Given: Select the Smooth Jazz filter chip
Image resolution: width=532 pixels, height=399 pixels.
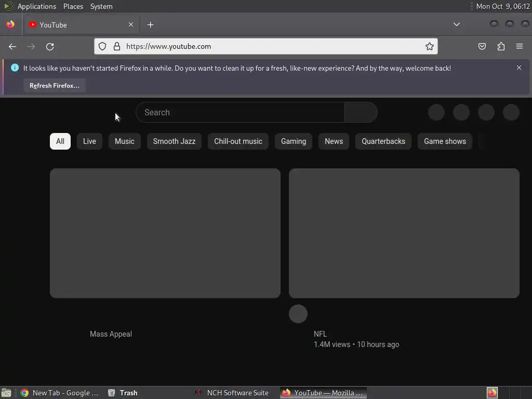Looking at the screenshot, I should pos(174,141).
